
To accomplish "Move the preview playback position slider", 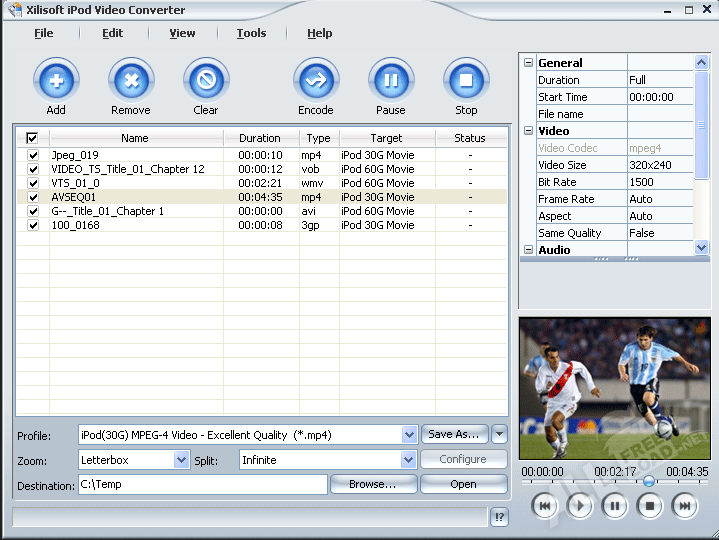I will [649, 481].
